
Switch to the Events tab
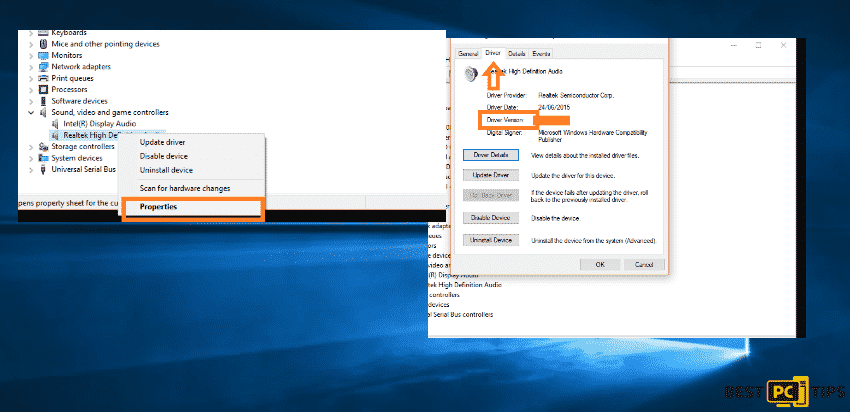(541, 54)
